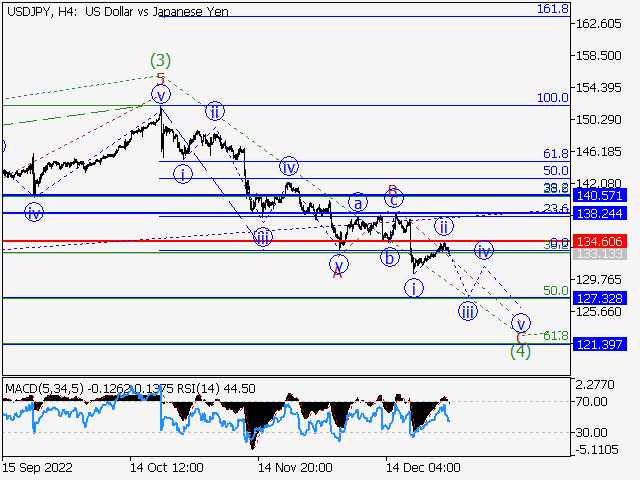
Task: Click the circled wave c label under B
Action: coord(394,199)
